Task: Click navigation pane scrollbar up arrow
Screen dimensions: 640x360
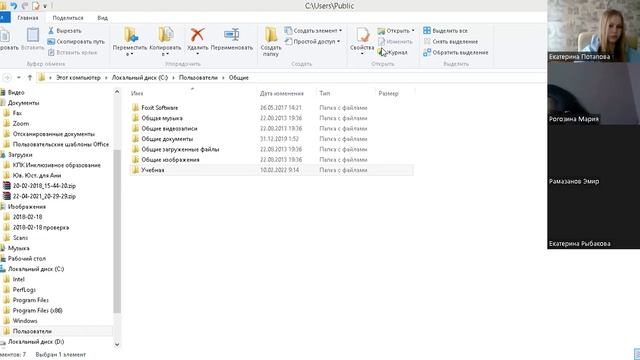Action: [x=117, y=92]
